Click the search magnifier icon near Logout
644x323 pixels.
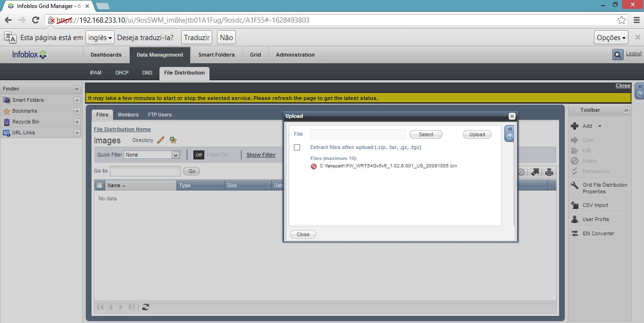(617, 54)
